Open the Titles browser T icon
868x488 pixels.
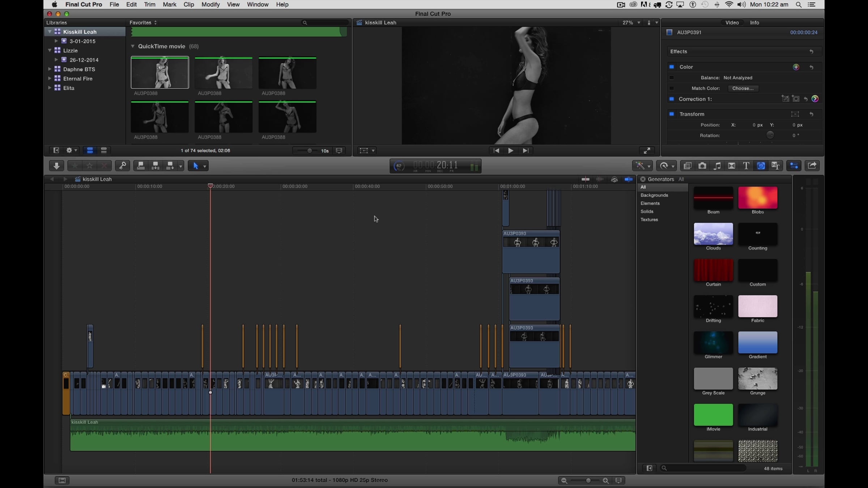click(746, 166)
